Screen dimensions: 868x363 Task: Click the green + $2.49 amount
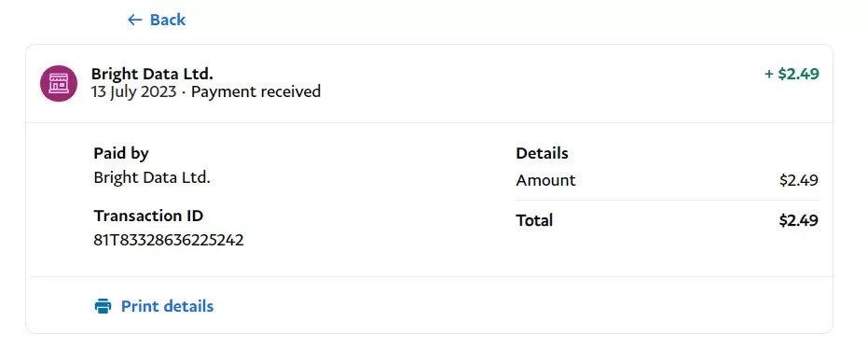pos(792,74)
